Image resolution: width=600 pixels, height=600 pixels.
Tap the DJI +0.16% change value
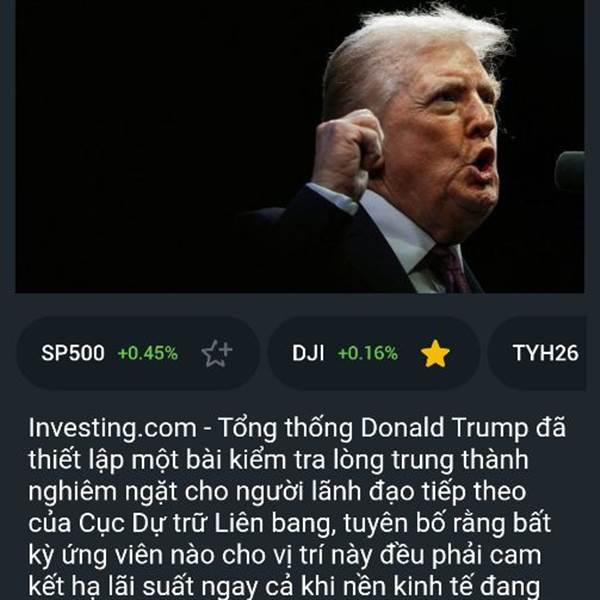pos(368,353)
